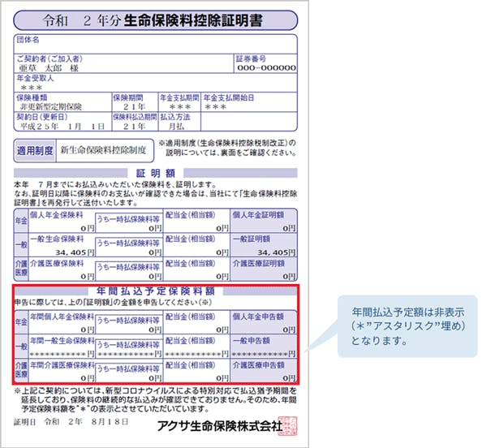Click the 個人年金保険料 cell label
Screen dimensions: 495x448
pyautogui.click(x=57, y=215)
